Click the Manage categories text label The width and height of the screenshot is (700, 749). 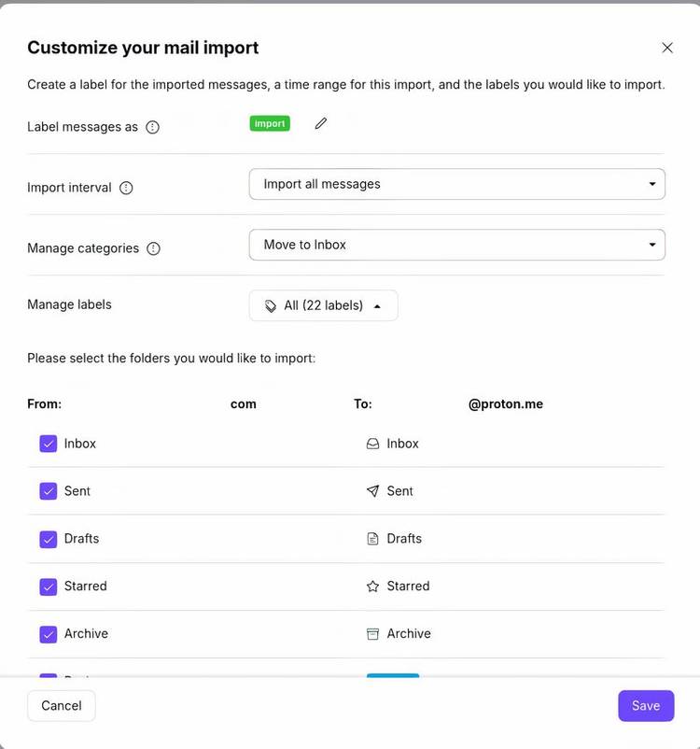[x=83, y=248]
